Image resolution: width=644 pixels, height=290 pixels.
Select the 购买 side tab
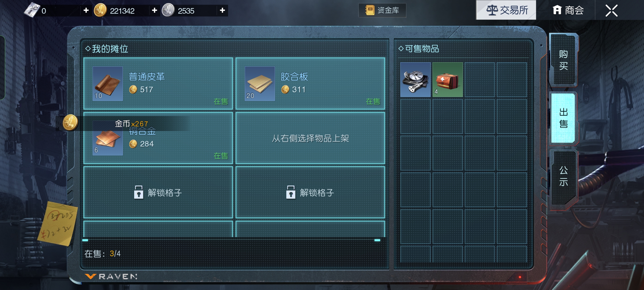563,60
